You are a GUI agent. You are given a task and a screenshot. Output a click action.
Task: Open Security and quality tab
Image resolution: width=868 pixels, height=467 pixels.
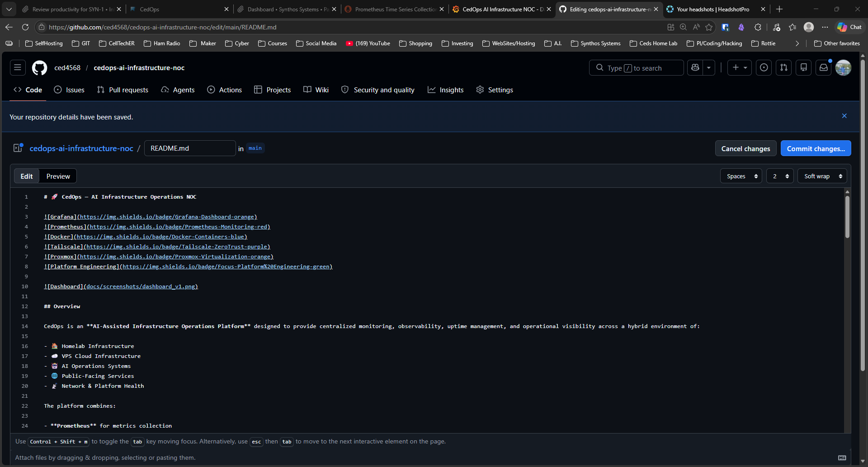378,90
